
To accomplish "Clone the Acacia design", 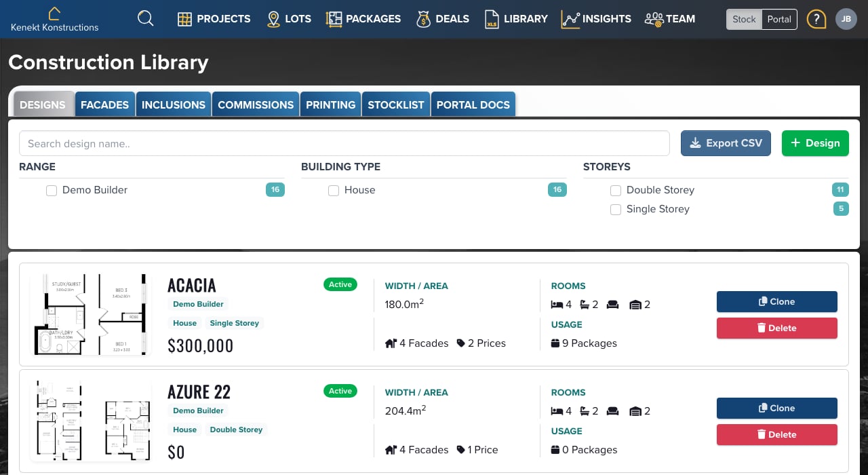I will (x=777, y=301).
